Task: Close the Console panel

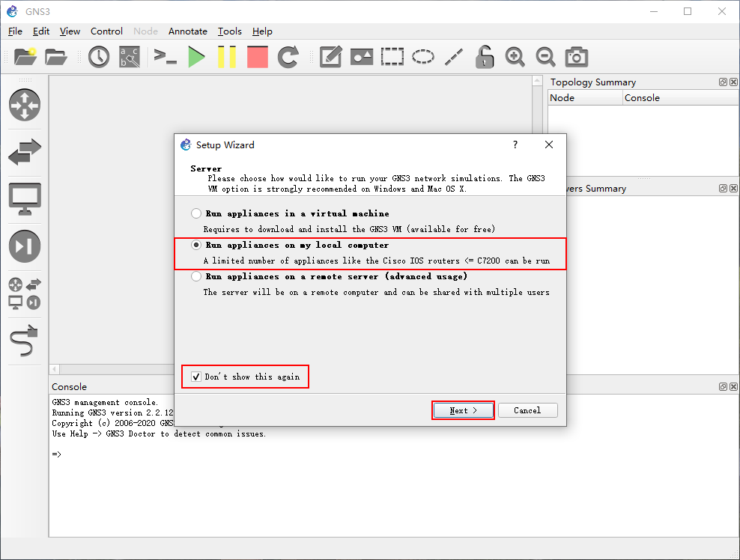Action: (733, 386)
